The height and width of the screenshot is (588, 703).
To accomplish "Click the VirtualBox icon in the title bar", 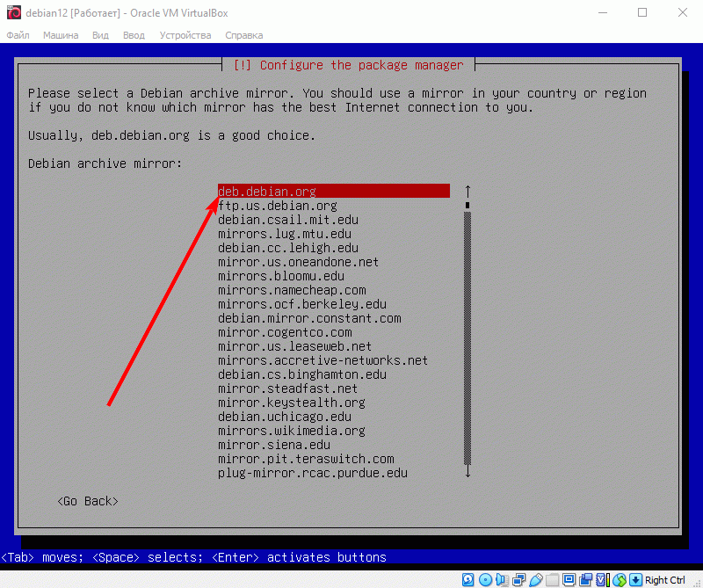I will coord(14,12).
